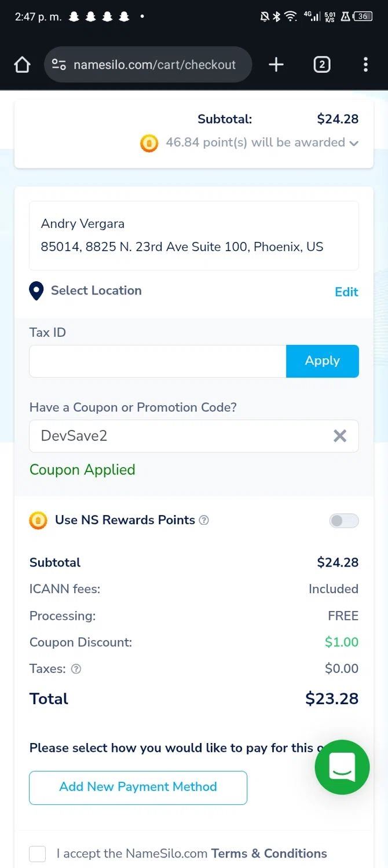Click the coupon code text field
The width and height of the screenshot is (388, 868).
(x=180, y=436)
